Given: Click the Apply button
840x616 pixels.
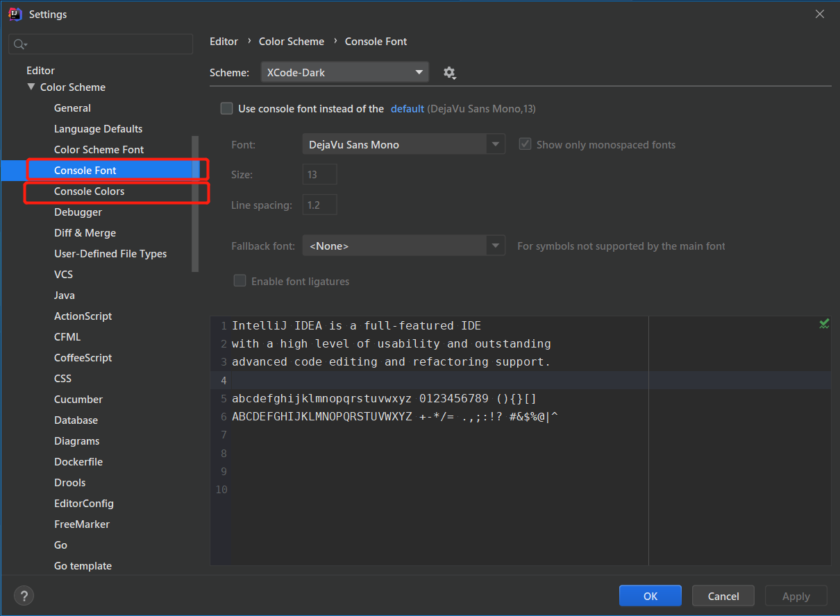Looking at the screenshot, I should (x=796, y=596).
